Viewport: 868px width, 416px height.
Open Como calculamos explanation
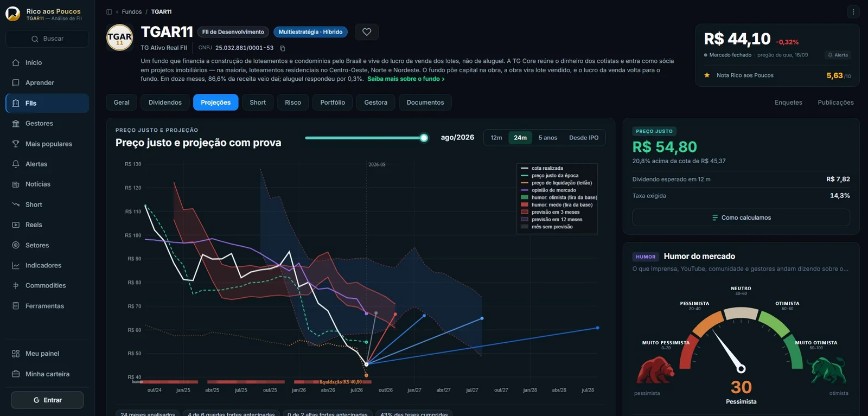(x=741, y=217)
